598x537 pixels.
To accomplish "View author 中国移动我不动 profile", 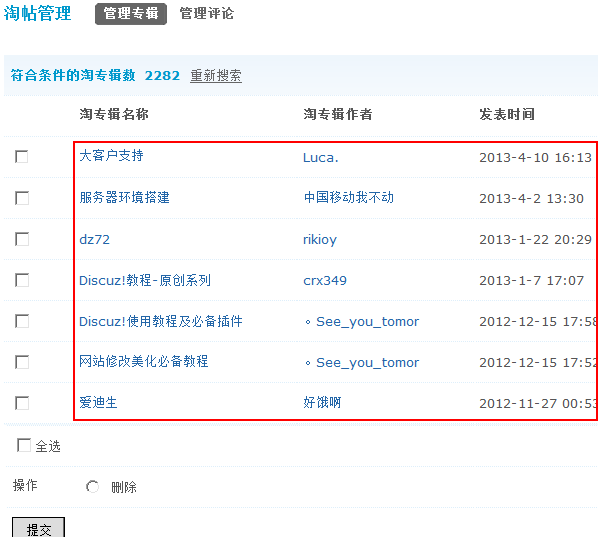I will pyautogui.click(x=349, y=198).
